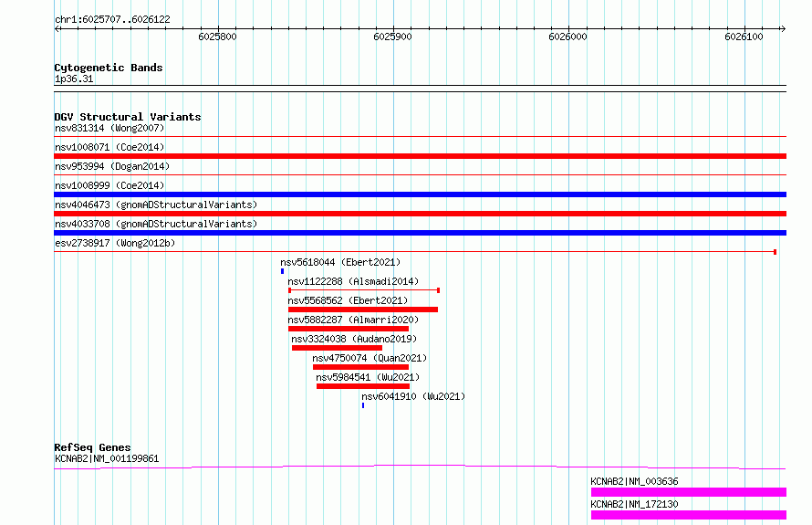Click KCNAB2|NM_001199861 gene label

pos(107,458)
